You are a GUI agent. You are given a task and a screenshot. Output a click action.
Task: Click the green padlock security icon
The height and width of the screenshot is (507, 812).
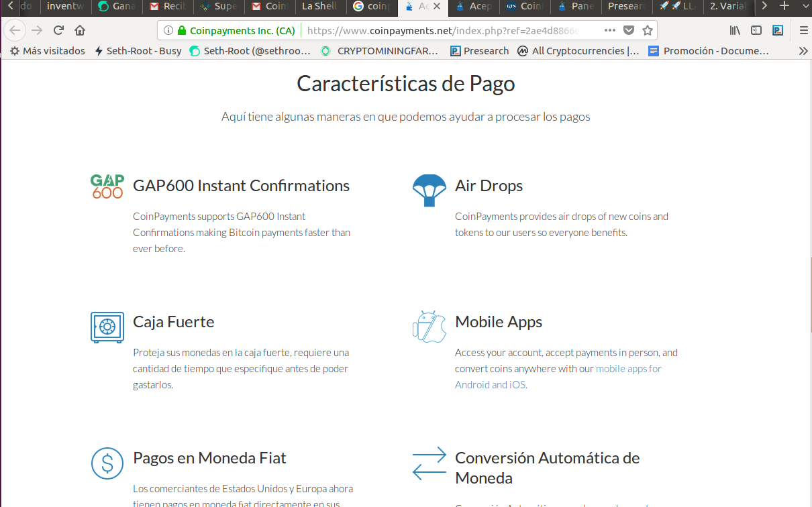point(181,30)
